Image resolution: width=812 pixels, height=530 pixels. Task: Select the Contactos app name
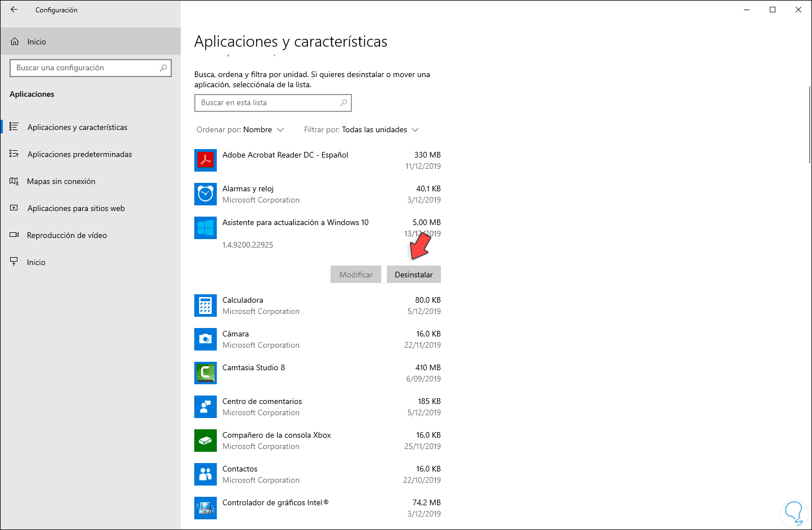tap(240, 469)
